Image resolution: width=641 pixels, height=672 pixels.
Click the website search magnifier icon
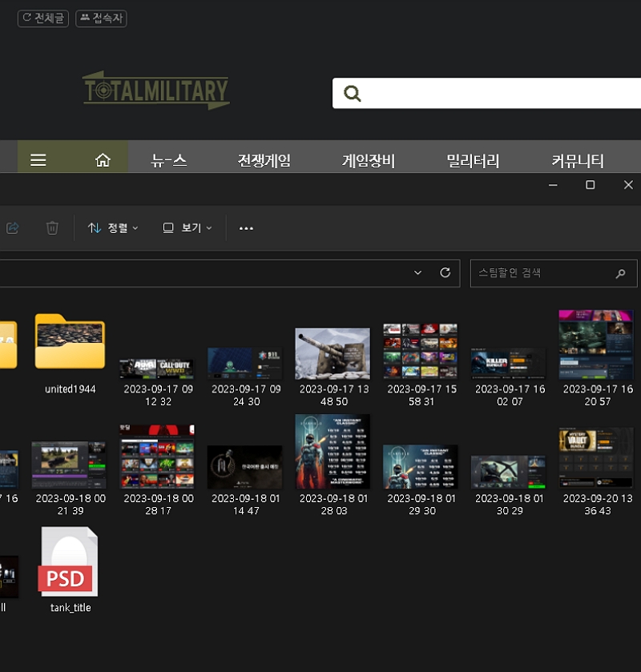[x=353, y=93]
